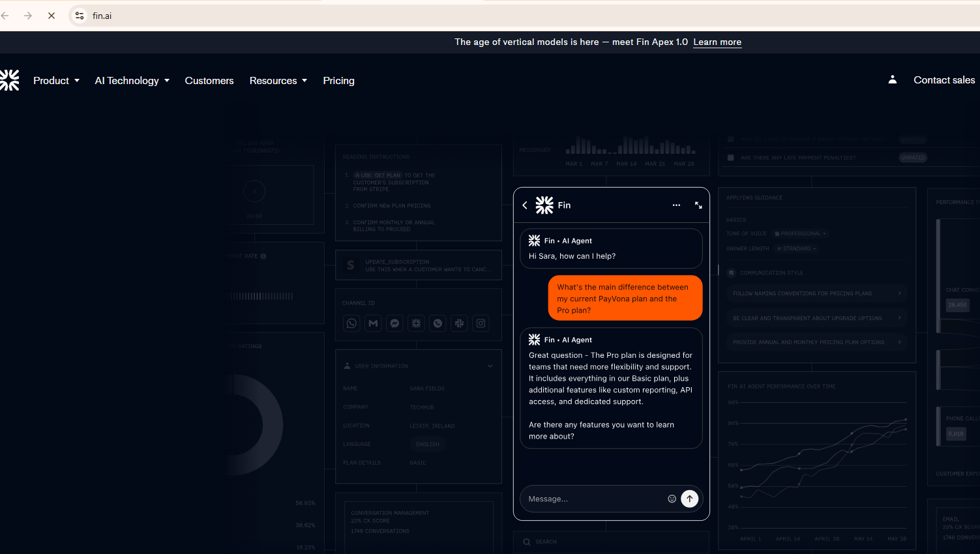Click the Contact sales button
The height and width of the screenshot is (554, 980).
tap(943, 80)
